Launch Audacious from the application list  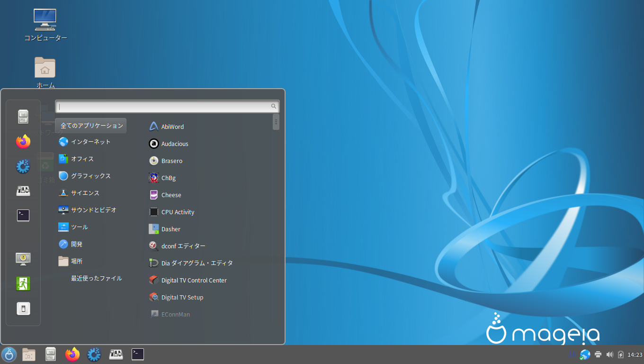click(x=169, y=144)
